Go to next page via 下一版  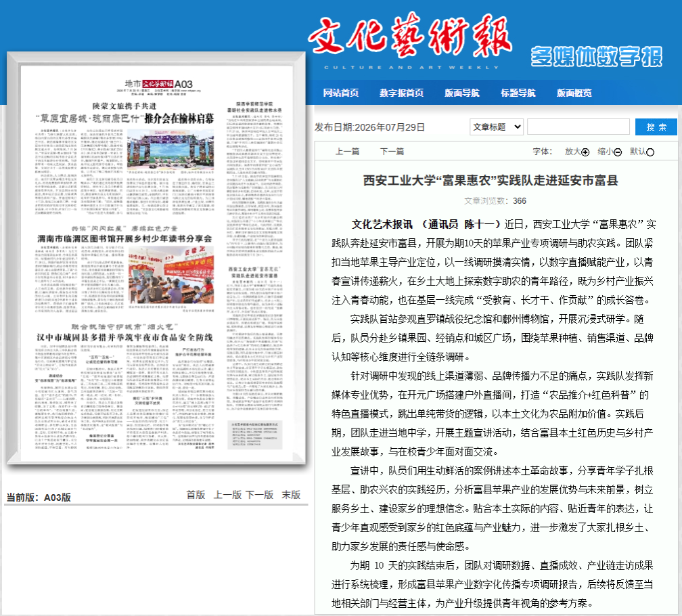tap(260, 495)
